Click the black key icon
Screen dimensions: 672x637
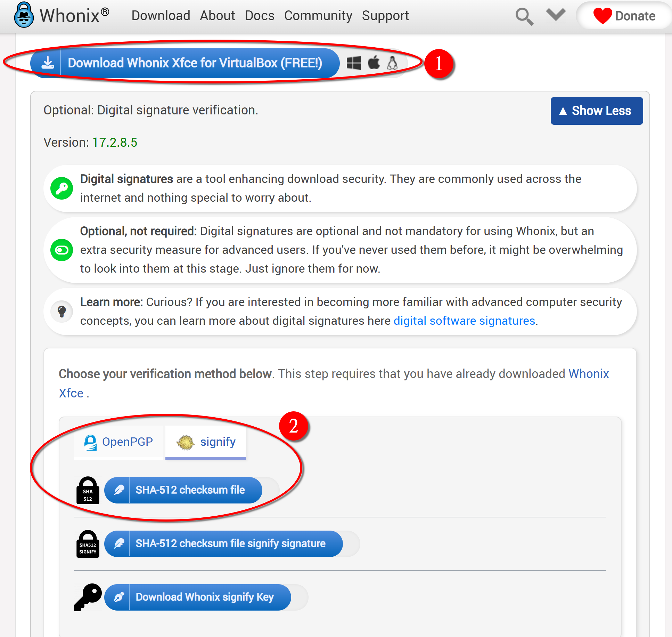[x=88, y=597]
